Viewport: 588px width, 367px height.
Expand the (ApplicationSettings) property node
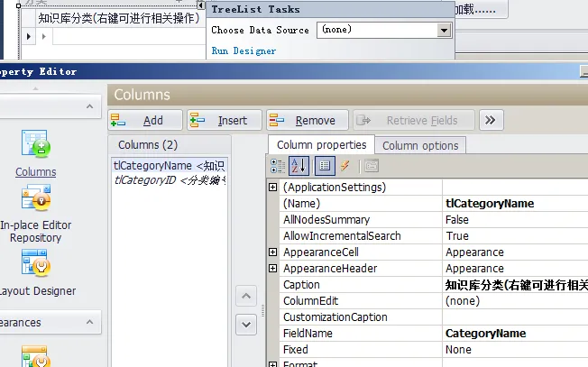coord(273,187)
